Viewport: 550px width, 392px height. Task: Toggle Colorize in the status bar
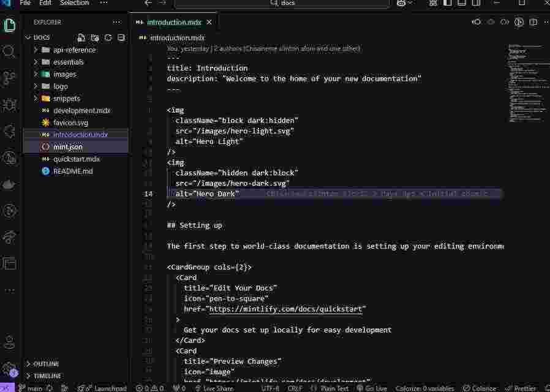point(479,388)
